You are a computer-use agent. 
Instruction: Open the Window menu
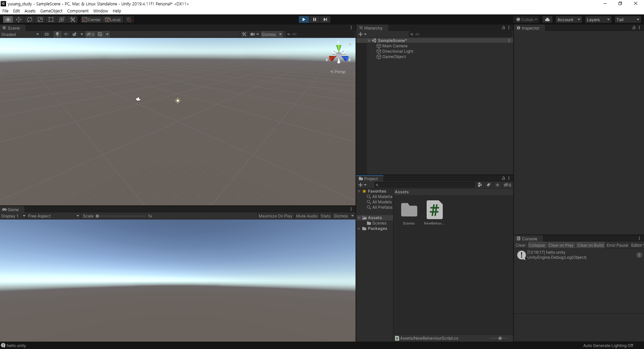(x=101, y=11)
